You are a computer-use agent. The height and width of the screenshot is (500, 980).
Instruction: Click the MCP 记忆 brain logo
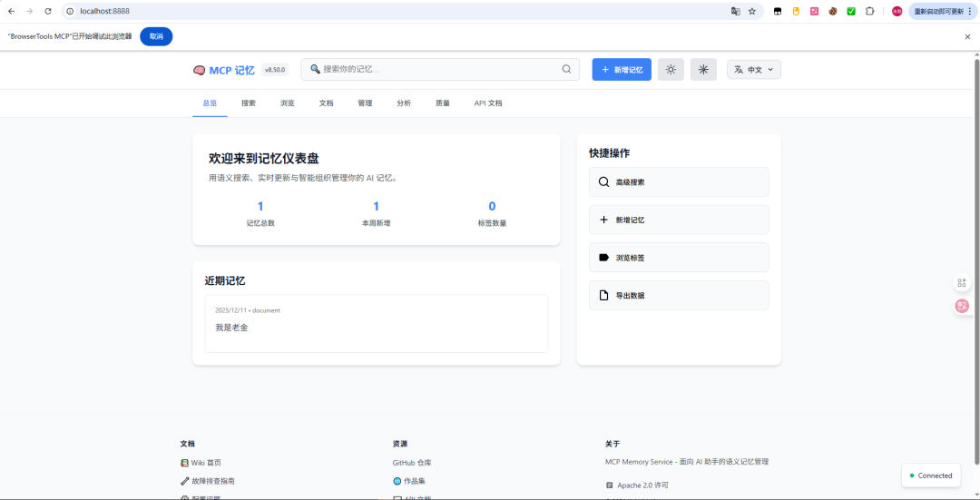(200, 70)
